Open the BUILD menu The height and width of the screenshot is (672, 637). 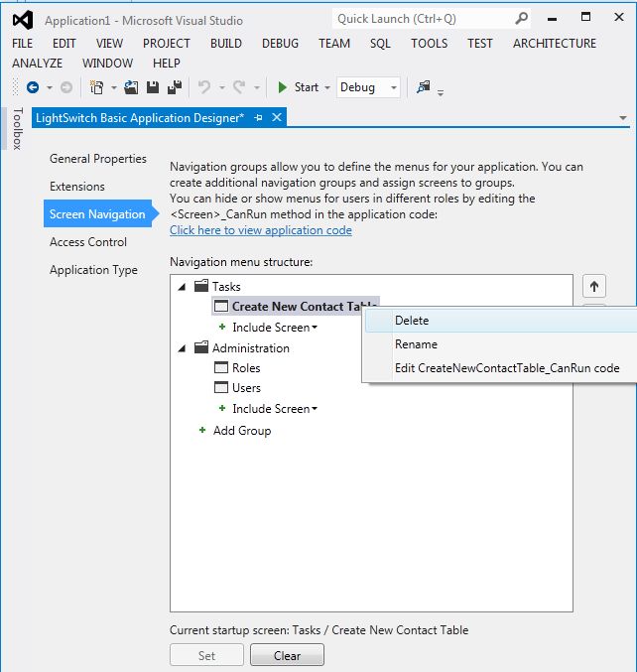tap(226, 44)
